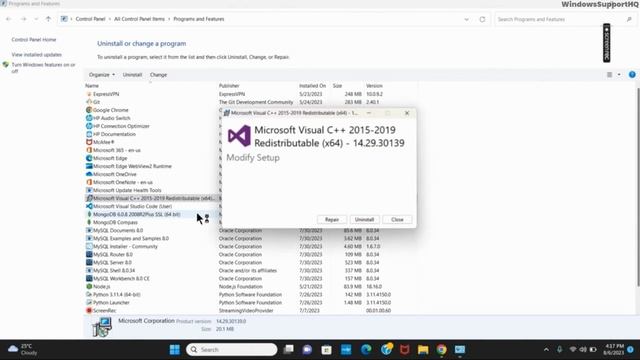Click Close button in Modify Setup dialog
640x360 pixels.
(397, 220)
